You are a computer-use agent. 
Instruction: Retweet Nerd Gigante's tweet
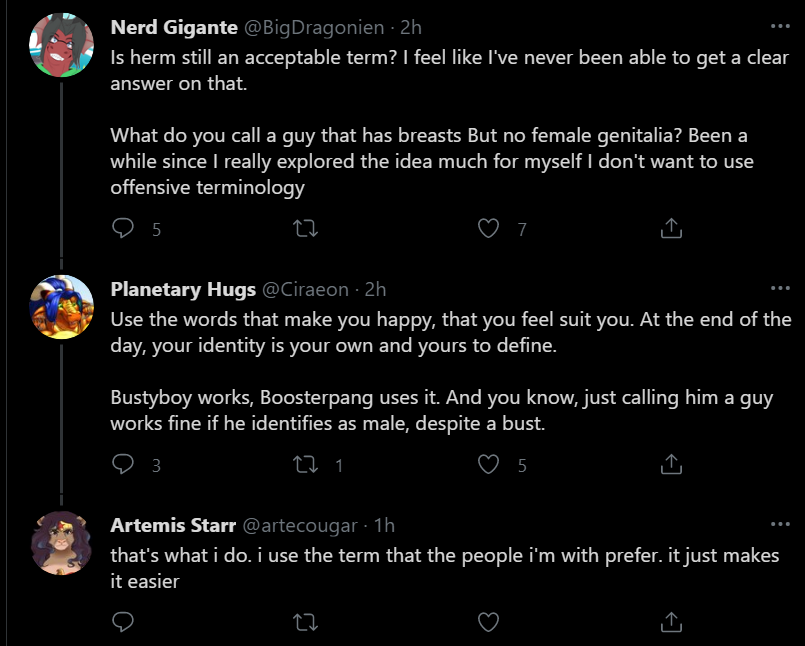click(x=305, y=228)
